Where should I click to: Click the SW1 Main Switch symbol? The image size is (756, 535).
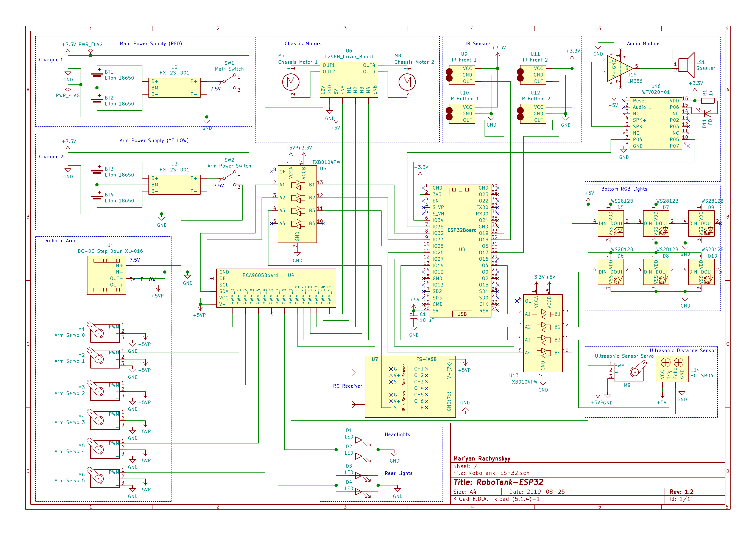point(229,81)
